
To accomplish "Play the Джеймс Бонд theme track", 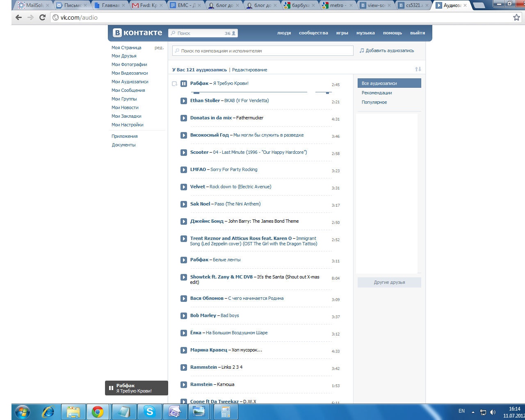I will pos(184,221).
